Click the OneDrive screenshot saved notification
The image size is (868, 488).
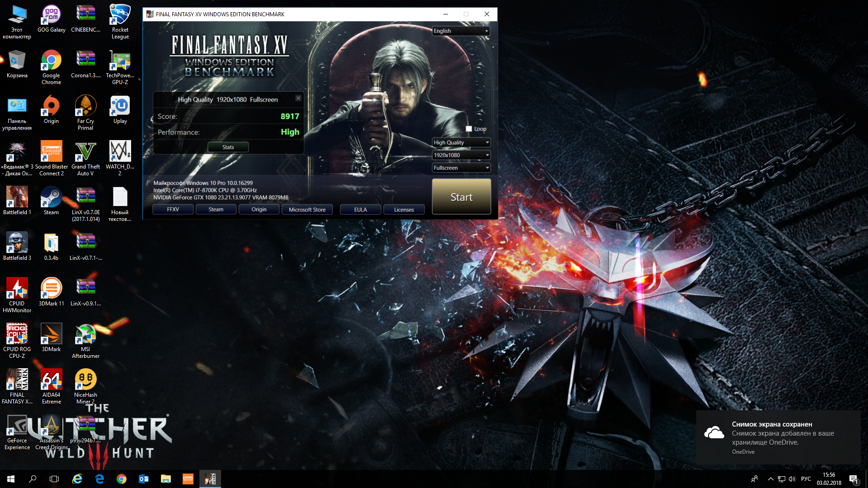tap(778, 437)
